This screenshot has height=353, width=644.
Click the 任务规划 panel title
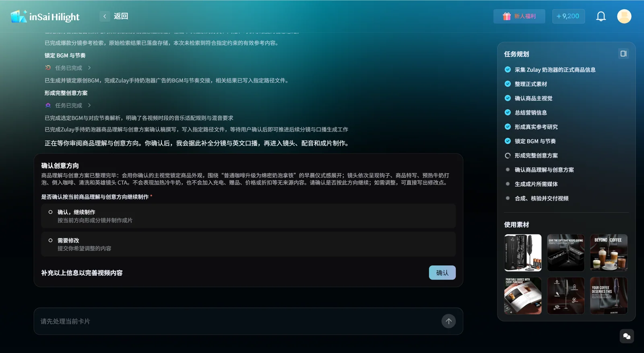[516, 54]
